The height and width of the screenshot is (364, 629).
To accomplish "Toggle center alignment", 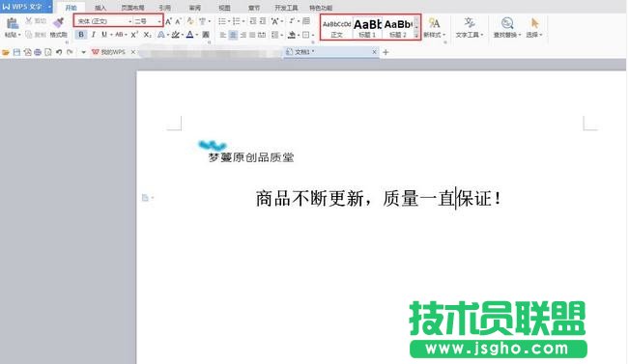I will click(x=233, y=35).
